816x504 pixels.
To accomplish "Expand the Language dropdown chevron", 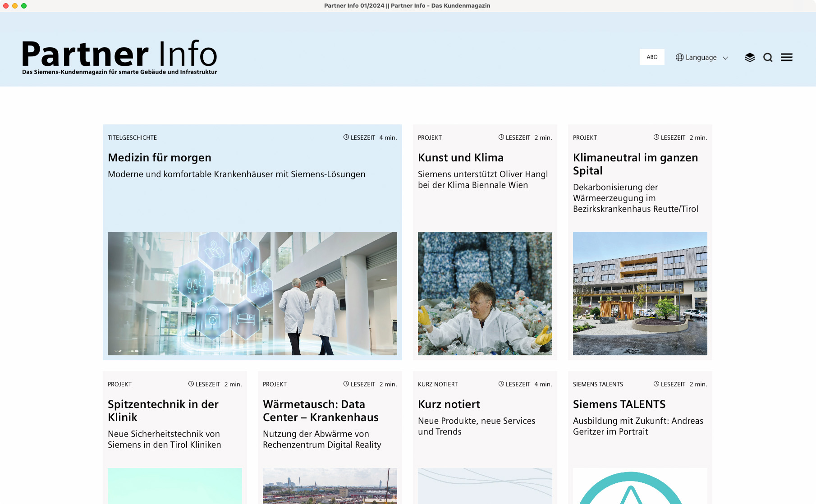I will click(725, 58).
